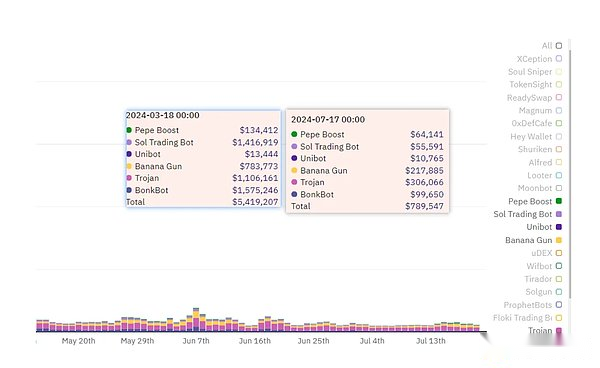This screenshot has width=600, height=368.
Task: Click the $789,547 total value
Action: pos(424,206)
